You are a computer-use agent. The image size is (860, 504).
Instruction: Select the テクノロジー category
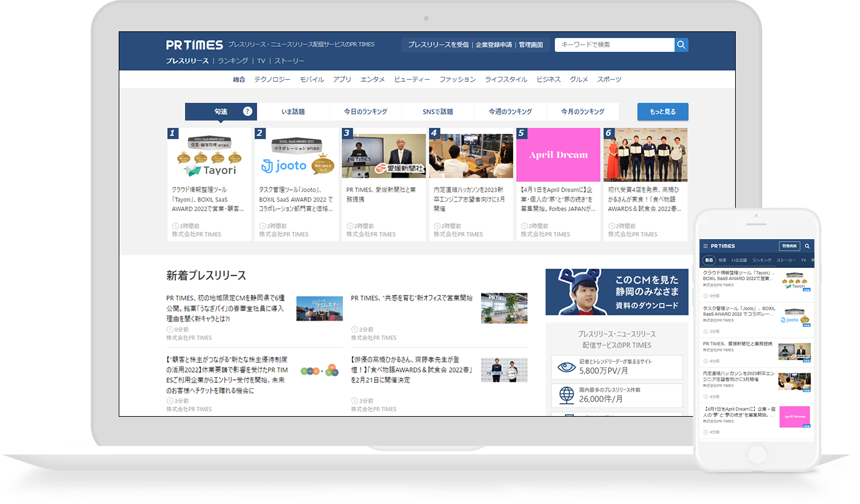pyautogui.click(x=273, y=79)
